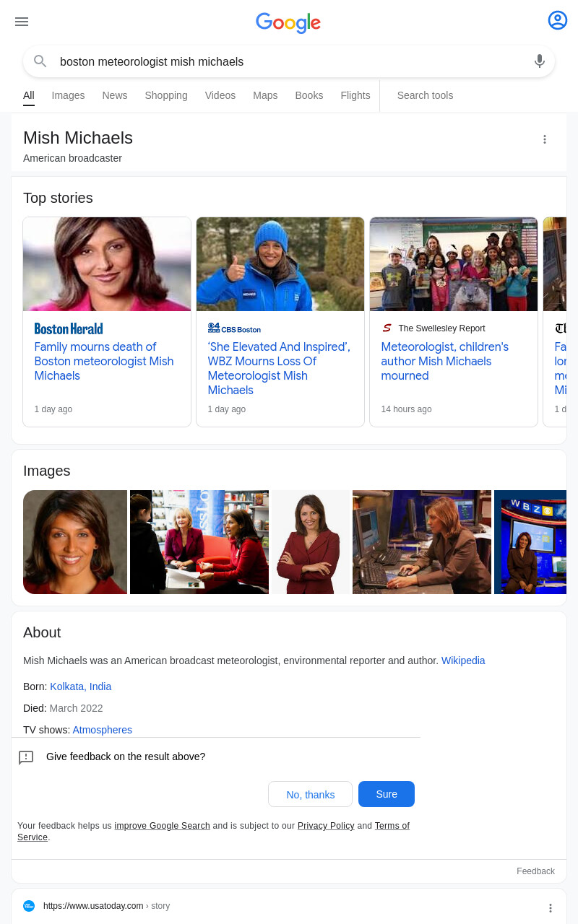Open the account profile icon
The height and width of the screenshot is (924, 578).
pyautogui.click(x=558, y=20)
